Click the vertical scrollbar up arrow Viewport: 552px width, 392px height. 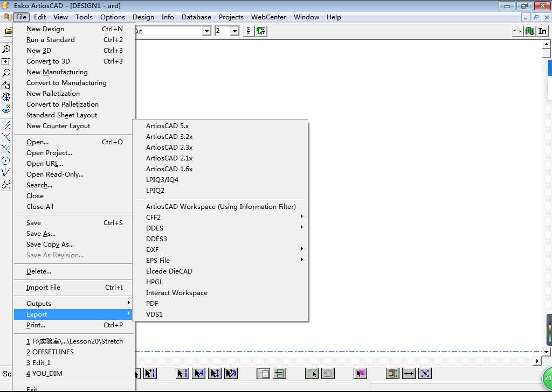546,45
